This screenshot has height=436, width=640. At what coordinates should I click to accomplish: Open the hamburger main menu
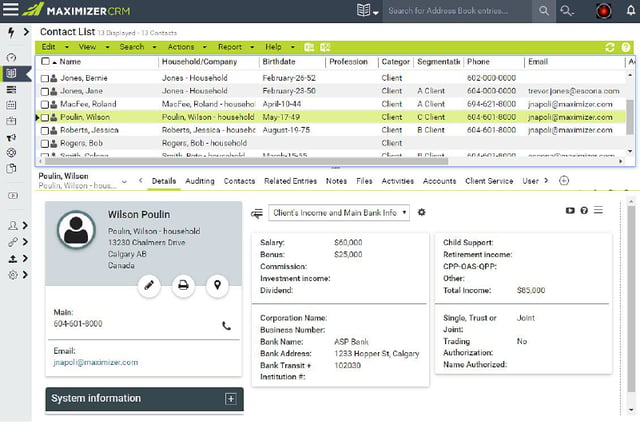tap(11, 9)
